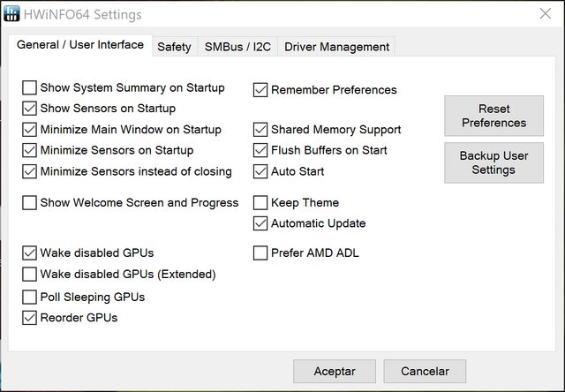Disable Automatic Update checkbox

click(x=260, y=223)
